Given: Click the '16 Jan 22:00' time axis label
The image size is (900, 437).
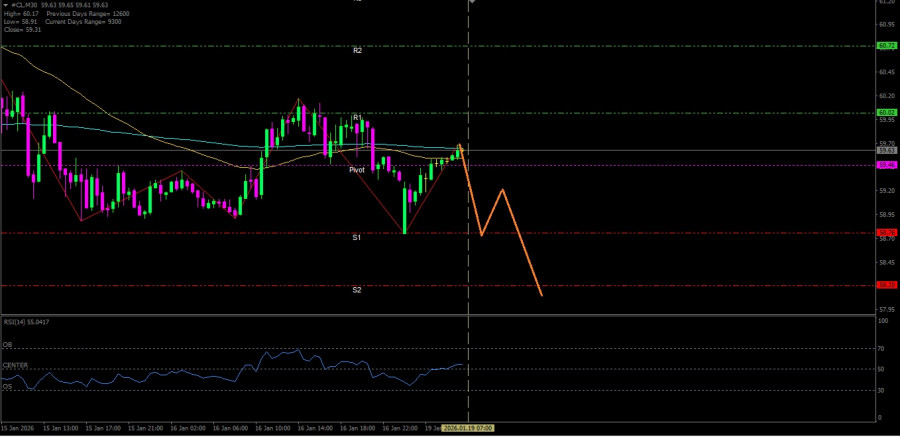Looking at the screenshot, I should coord(401,428).
